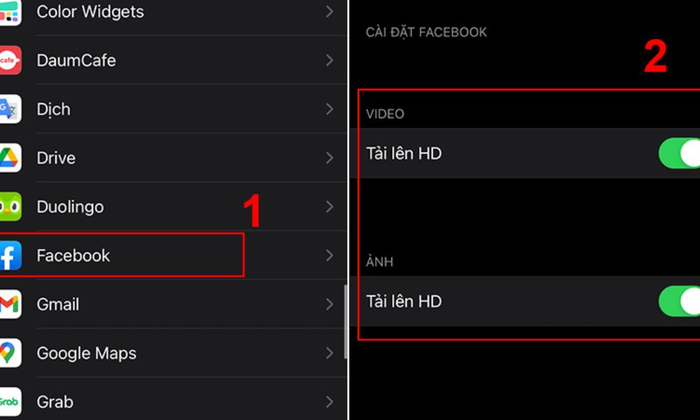Image resolution: width=700 pixels, height=420 pixels.
Task: Tap the Google Drive icon
Action: (x=10, y=158)
